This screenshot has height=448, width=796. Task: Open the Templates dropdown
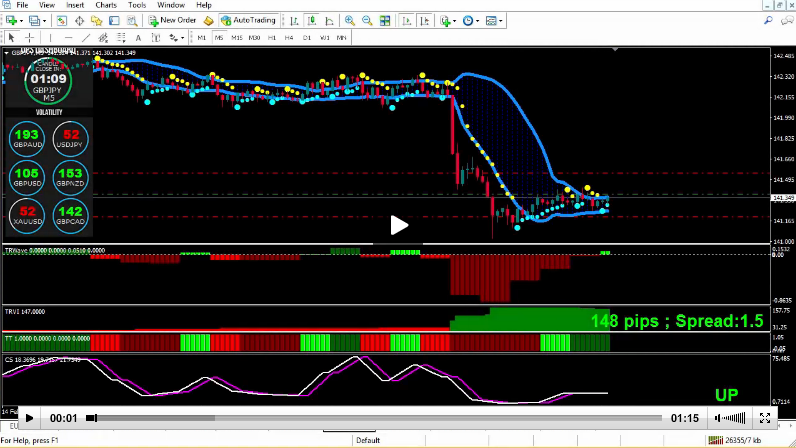pyautogui.click(x=494, y=21)
